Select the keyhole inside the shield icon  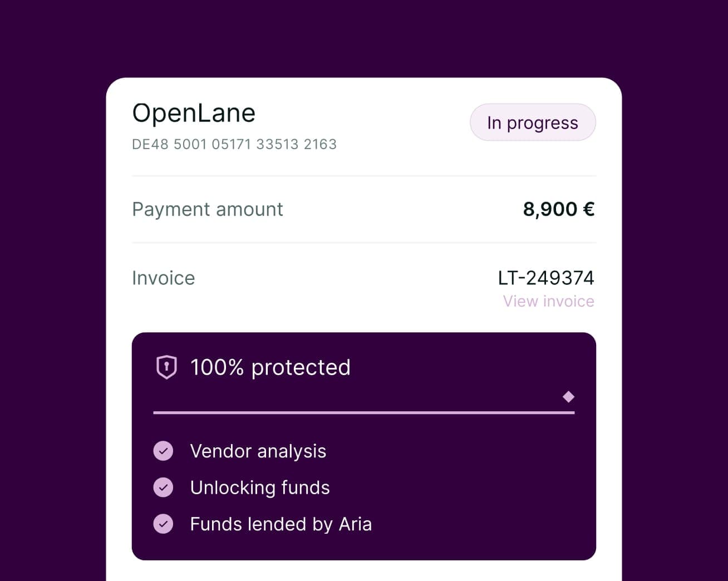coord(165,367)
